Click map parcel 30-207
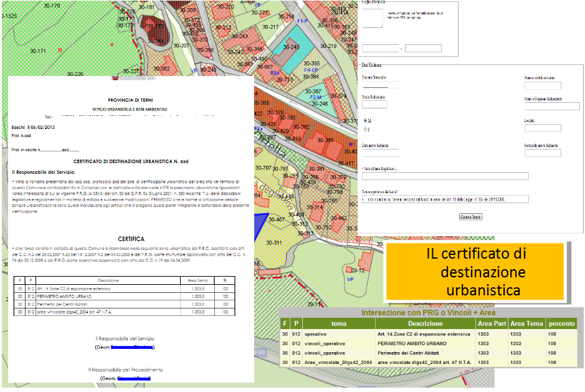The height and width of the screenshot is (392, 585). click(181, 45)
